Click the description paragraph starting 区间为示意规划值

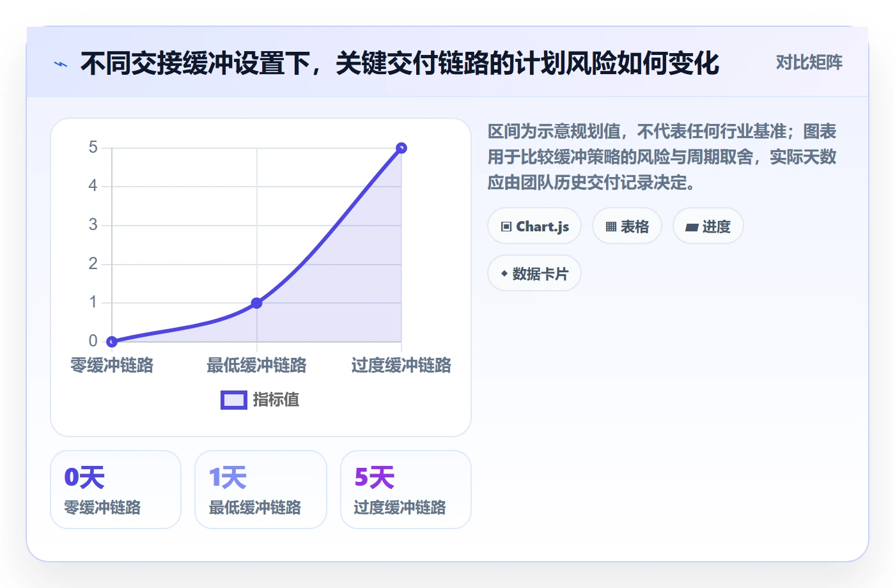click(662, 157)
